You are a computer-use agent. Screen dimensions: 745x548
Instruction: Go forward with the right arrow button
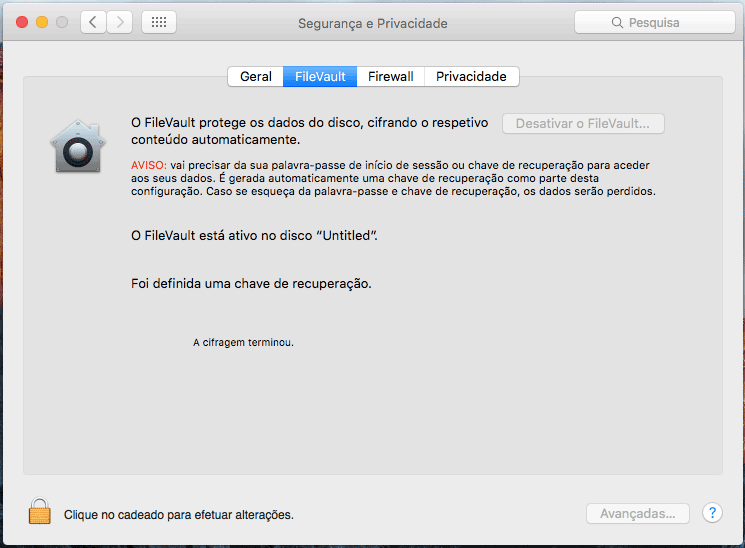pyautogui.click(x=119, y=22)
